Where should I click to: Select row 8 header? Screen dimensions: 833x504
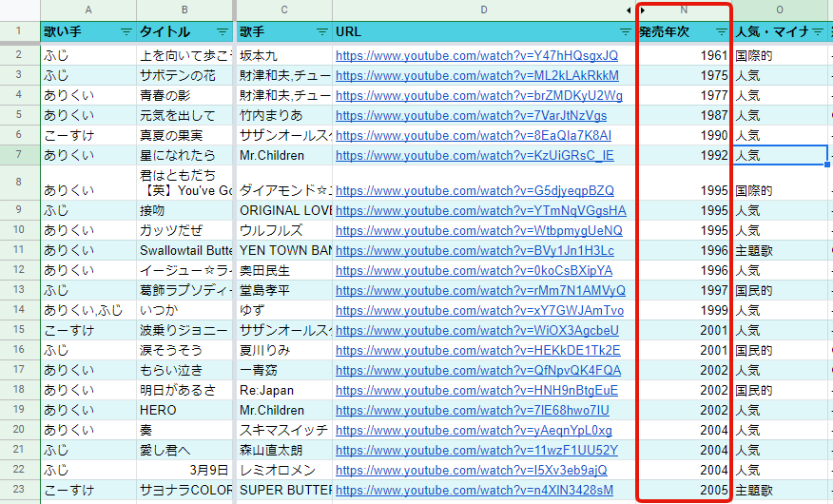tap(19, 181)
